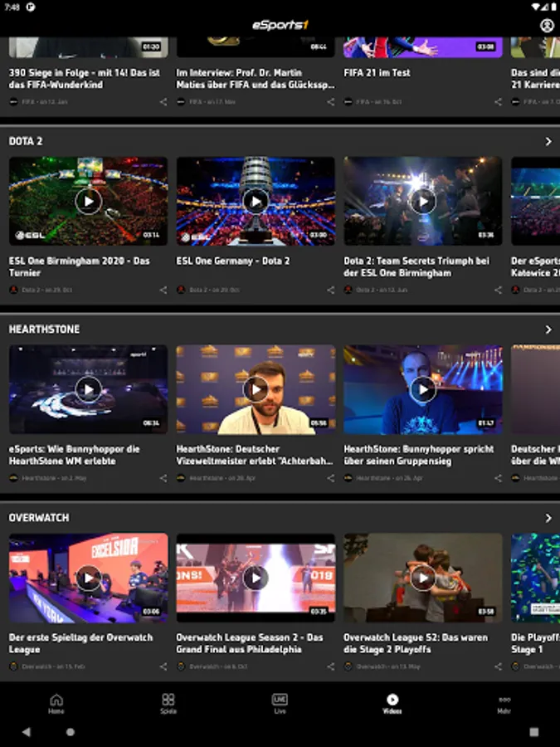Screen dimensions: 560x747
Task: Share the 390 Siege in Folge video
Action: pos(163,102)
